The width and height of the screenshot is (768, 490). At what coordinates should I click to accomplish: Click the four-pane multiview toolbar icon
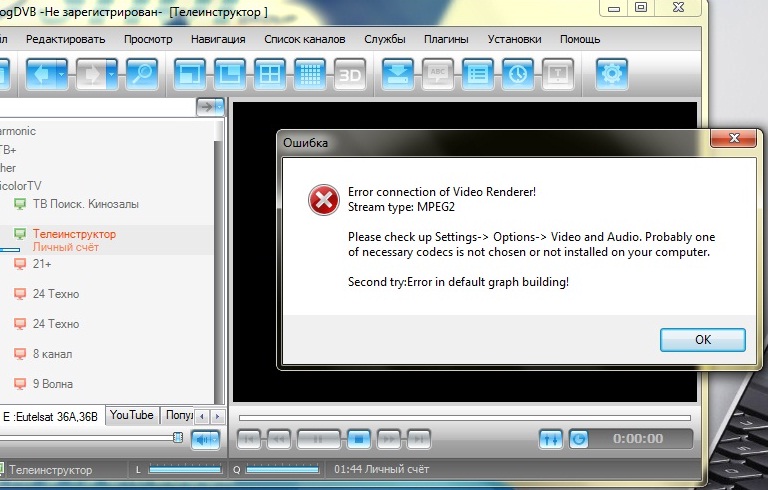(x=269, y=74)
